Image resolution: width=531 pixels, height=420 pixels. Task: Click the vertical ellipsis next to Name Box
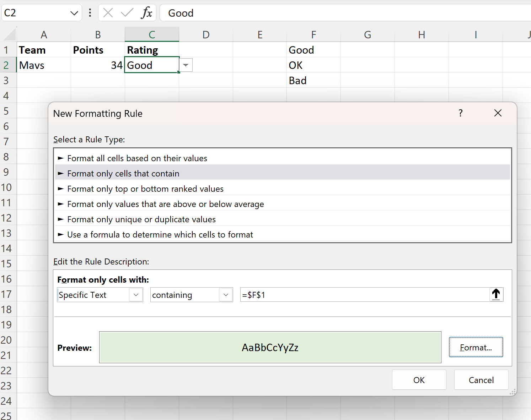tap(90, 13)
